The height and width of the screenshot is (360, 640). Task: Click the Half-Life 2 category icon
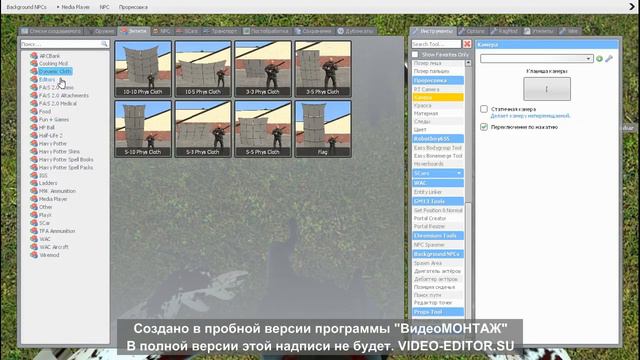coord(34,135)
